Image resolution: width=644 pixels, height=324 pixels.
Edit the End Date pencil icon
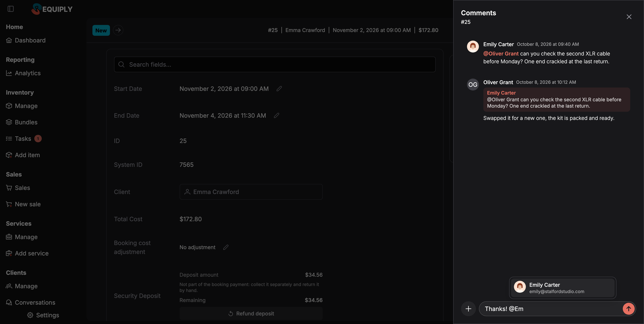tap(277, 115)
